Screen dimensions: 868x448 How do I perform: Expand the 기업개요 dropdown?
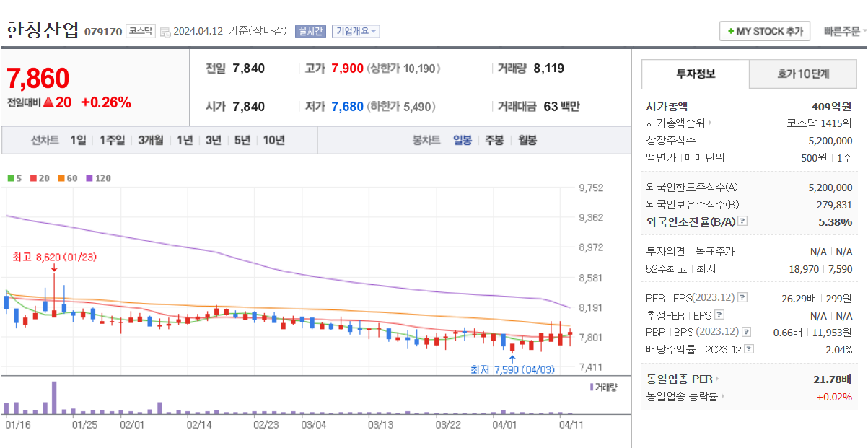point(356,31)
